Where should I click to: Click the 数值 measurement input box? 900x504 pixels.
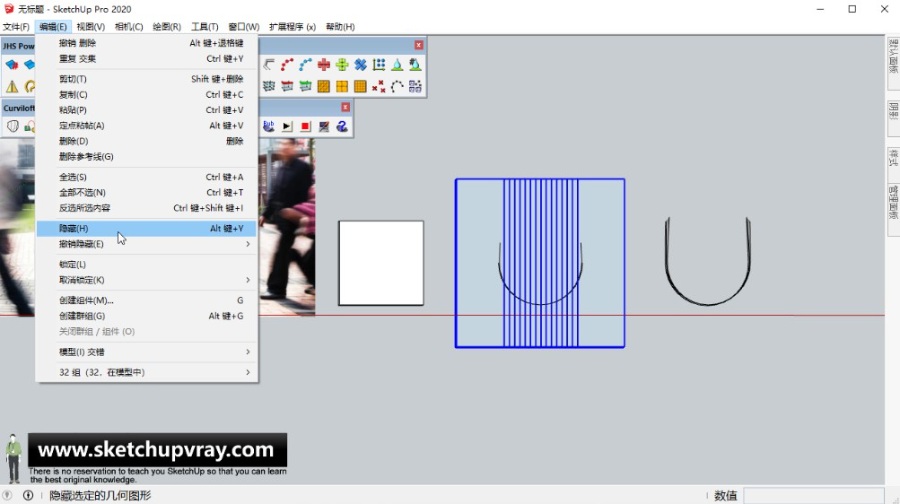813,495
